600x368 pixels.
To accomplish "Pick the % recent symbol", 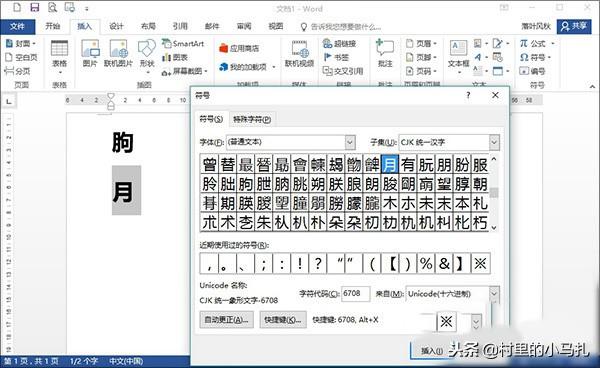I will pyautogui.click(x=426, y=263).
